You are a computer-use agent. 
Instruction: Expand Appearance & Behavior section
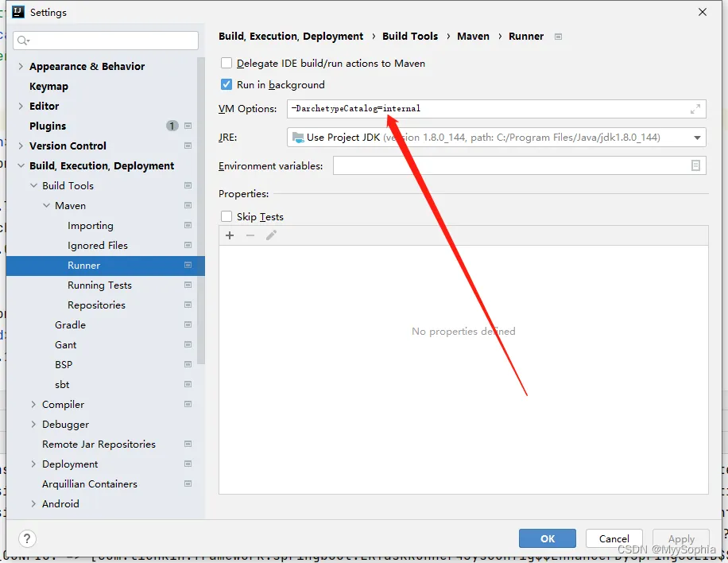click(21, 67)
